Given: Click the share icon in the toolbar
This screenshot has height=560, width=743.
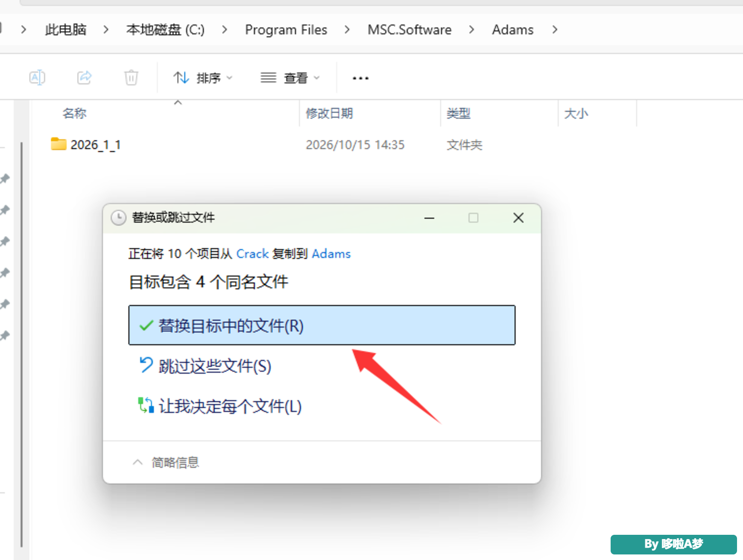Looking at the screenshot, I should (x=84, y=78).
